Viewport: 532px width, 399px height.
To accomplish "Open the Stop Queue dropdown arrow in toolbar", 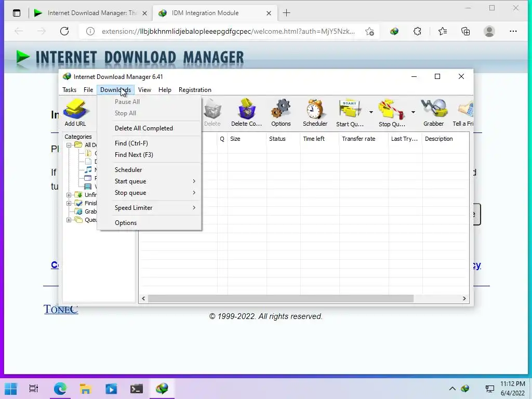I will point(413,112).
